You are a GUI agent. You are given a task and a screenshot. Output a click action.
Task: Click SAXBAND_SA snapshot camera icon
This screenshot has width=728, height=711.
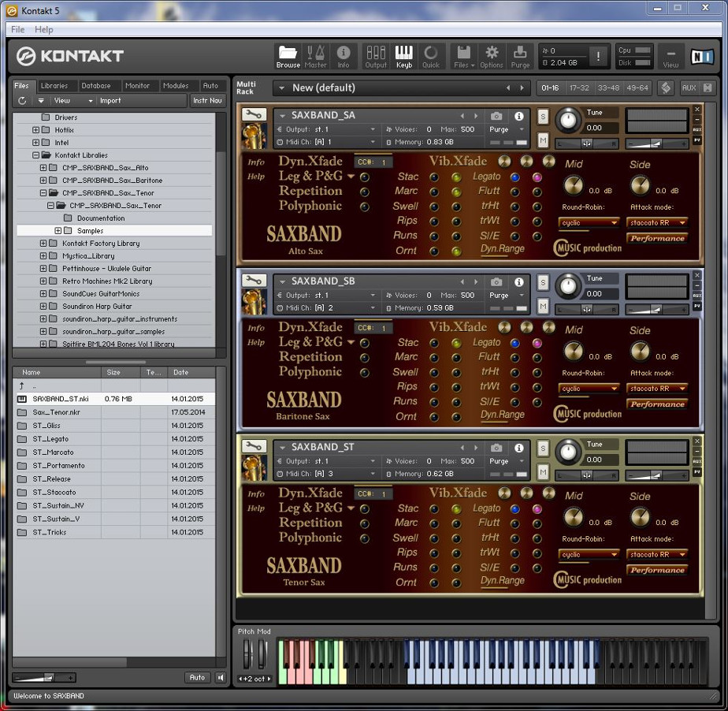[496, 116]
